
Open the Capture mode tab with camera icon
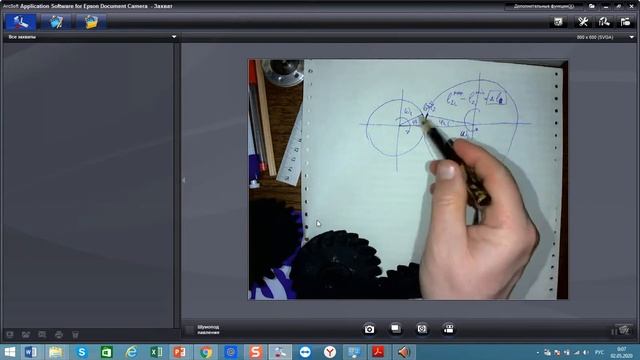(x=20, y=22)
